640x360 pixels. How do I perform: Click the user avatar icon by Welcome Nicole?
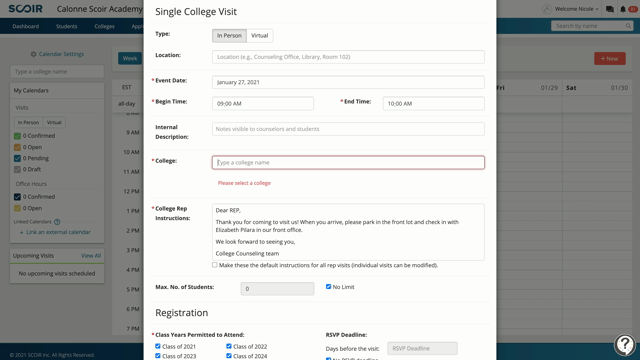tap(547, 9)
